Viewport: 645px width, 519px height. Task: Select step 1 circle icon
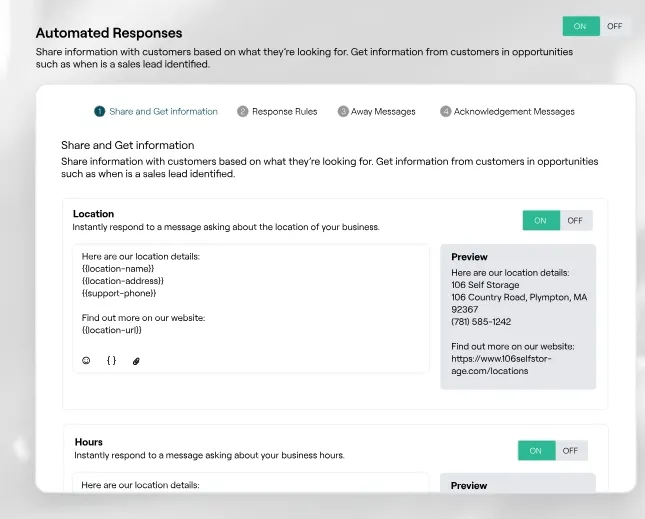coord(100,111)
